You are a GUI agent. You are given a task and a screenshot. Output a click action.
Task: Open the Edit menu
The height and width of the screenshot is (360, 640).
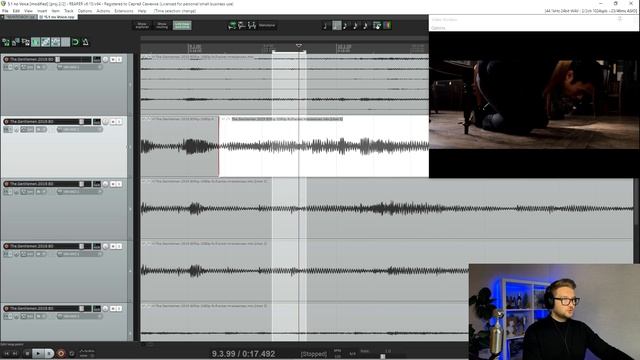[16, 11]
